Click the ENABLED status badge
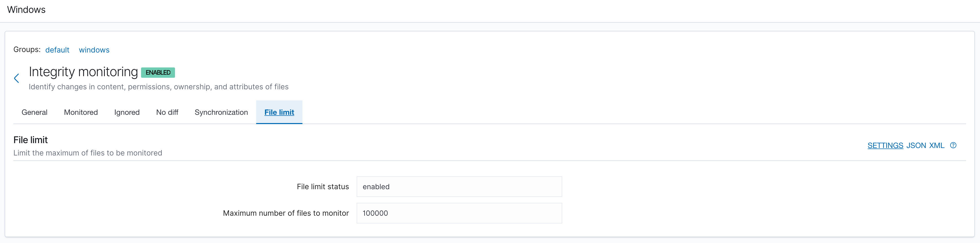 [158, 72]
